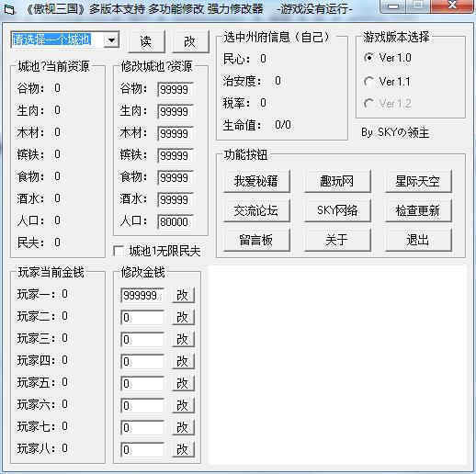Viewport: 476px width, 474px height.
Task: Click the 改 button next to 读
Action: 190,41
